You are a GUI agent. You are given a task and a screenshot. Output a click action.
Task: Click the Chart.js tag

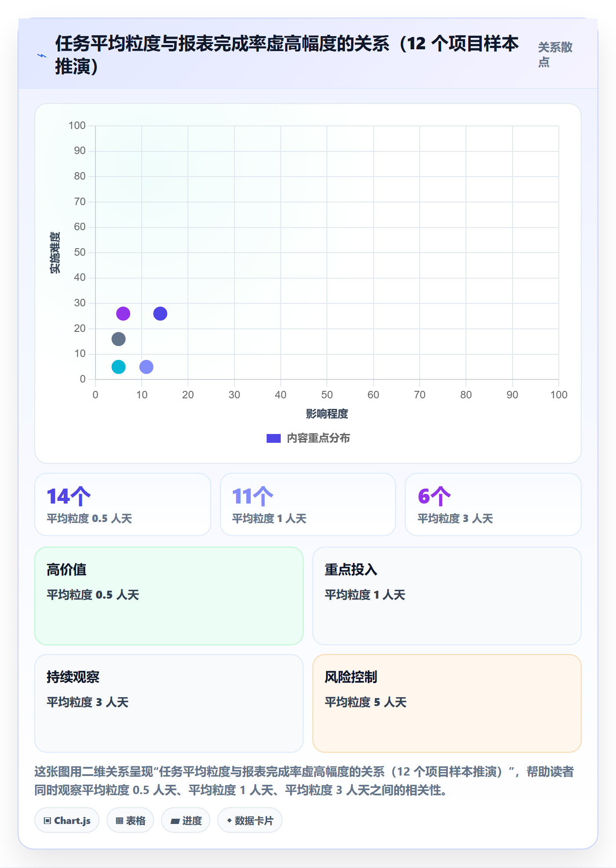pyautogui.click(x=67, y=820)
